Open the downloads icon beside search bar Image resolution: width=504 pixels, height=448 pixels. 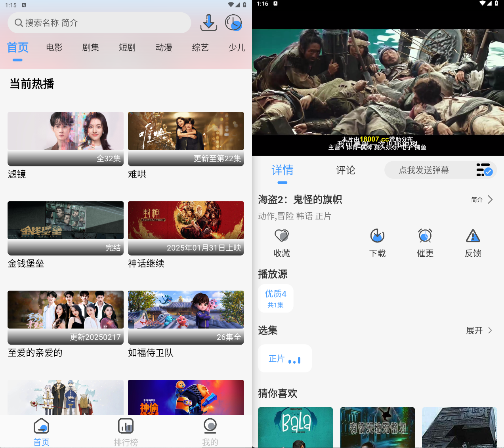tap(208, 23)
